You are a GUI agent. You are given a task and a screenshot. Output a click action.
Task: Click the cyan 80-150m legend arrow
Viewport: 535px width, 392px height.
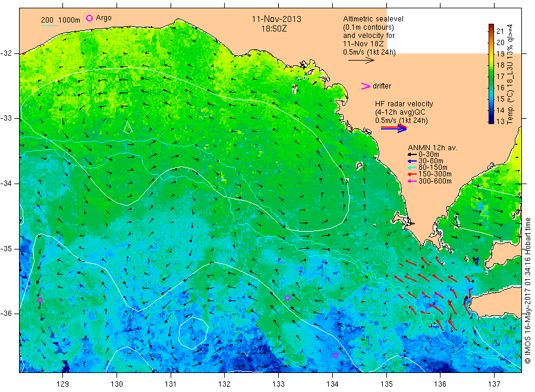[x=412, y=167]
